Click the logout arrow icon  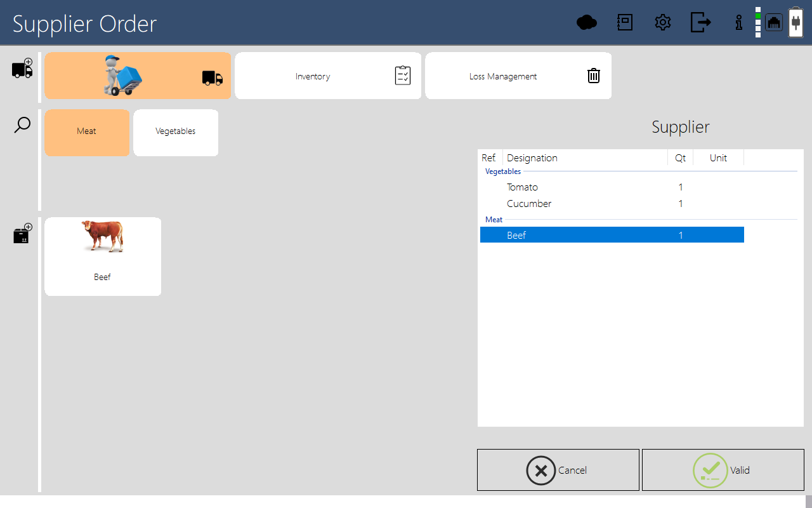pyautogui.click(x=700, y=22)
